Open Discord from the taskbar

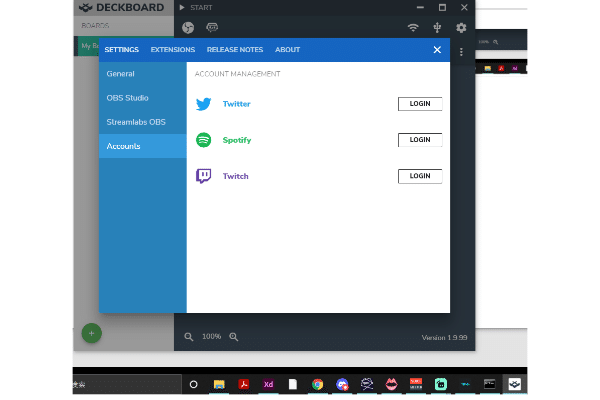coord(342,384)
